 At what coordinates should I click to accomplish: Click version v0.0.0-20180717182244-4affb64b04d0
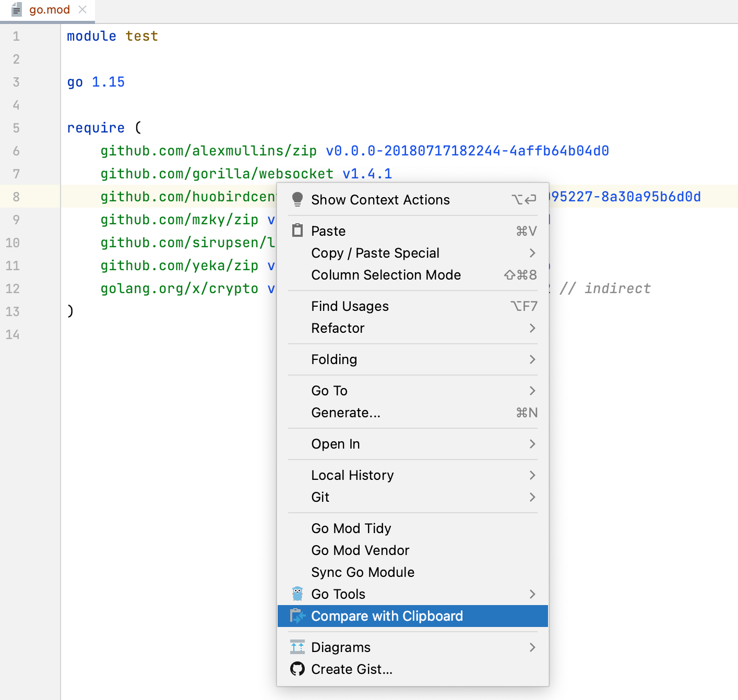pyautogui.click(x=468, y=151)
